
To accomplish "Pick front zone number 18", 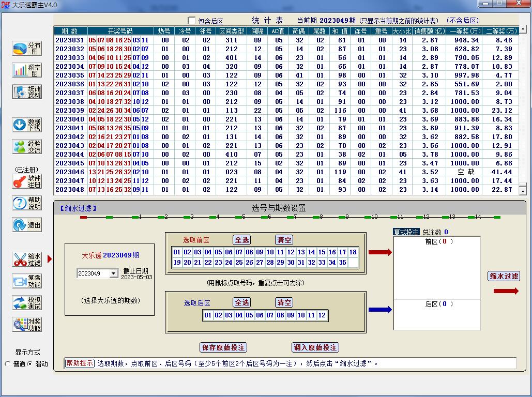I will click(x=353, y=252).
